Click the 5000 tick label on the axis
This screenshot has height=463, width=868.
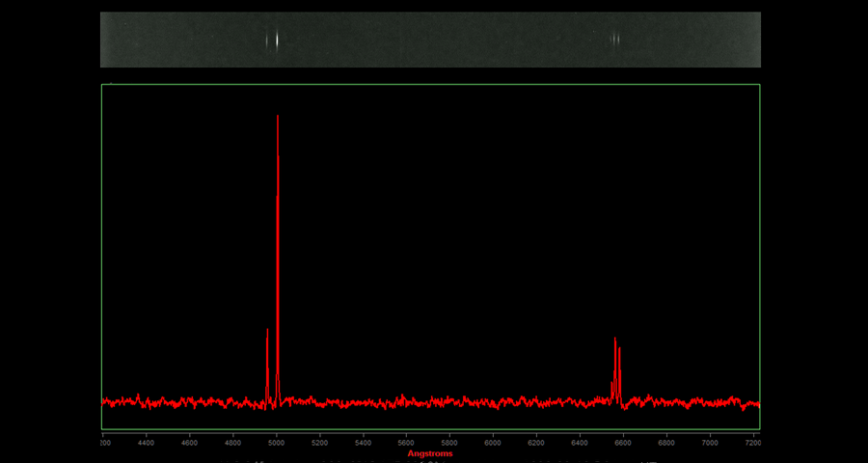point(276,443)
